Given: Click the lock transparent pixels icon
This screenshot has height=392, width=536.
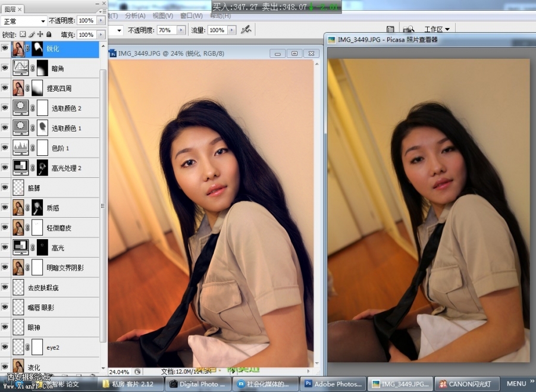Looking at the screenshot, I should click(x=23, y=35).
